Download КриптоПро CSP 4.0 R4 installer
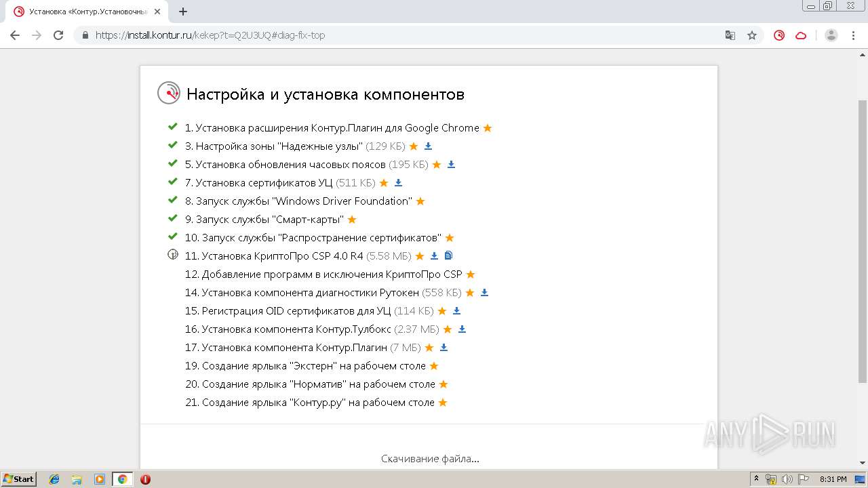Screen dimensions: 868x488 tap(434, 256)
